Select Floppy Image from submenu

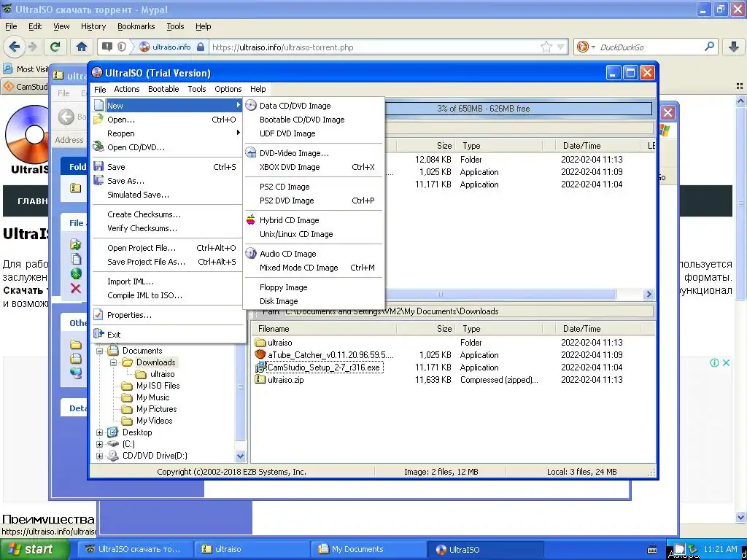pyautogui.click(x=314, y=287)
